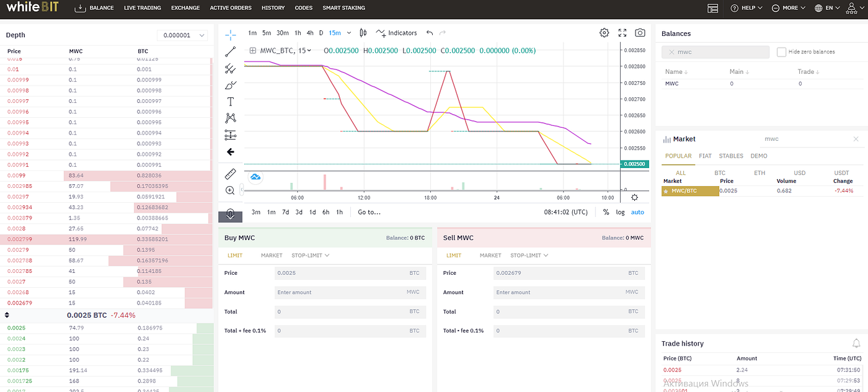Open depth precision 0.000001 dropdown

tap(182, 35)
